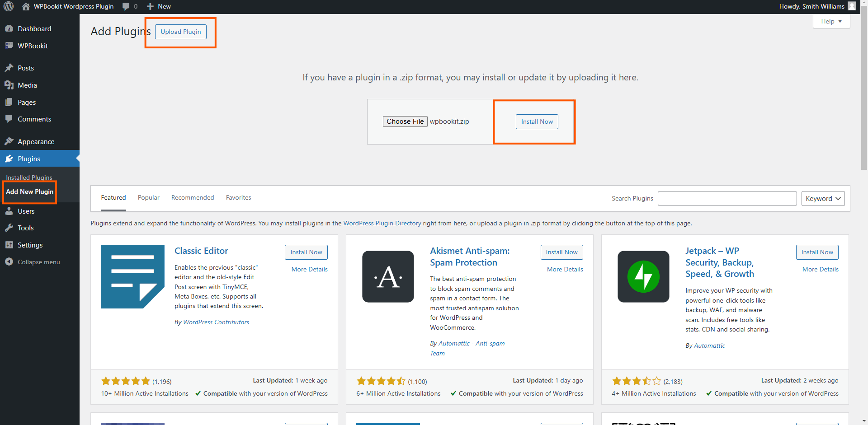Open the site home icon in admin bar

[26, 6]
